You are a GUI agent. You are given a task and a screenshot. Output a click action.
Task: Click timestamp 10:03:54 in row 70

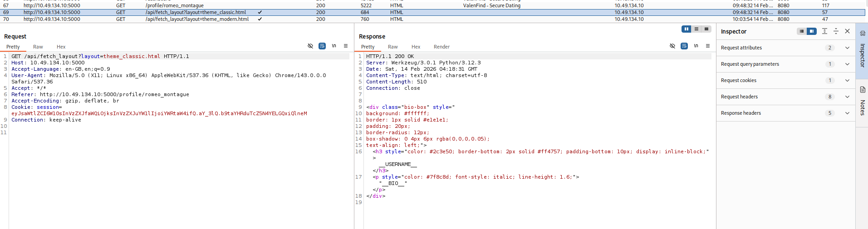tap(753, 19)
